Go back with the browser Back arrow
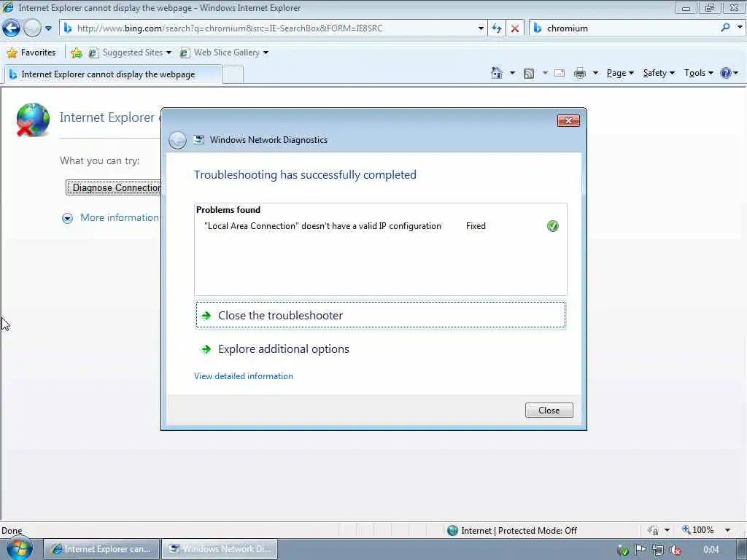This screenshot has width=747, height=560. click(11, 28)
